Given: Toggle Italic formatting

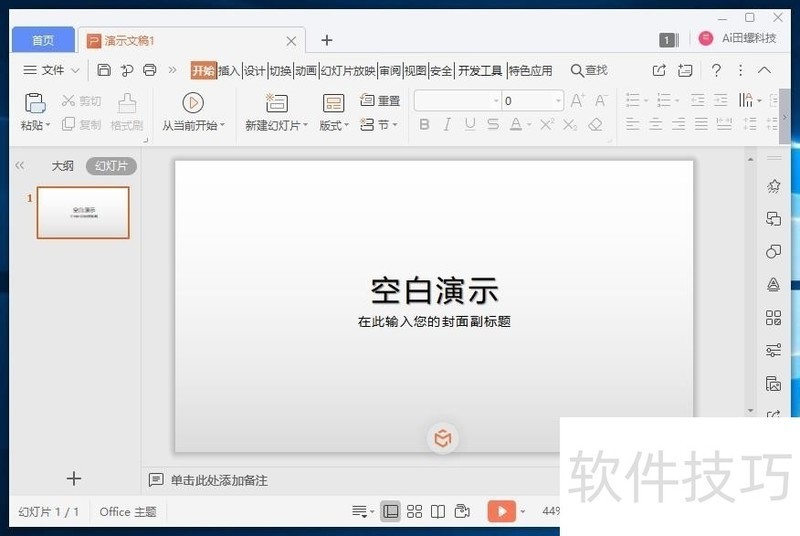Looking at the screenshot, I should pyautogui.click(x=447, y=125).
